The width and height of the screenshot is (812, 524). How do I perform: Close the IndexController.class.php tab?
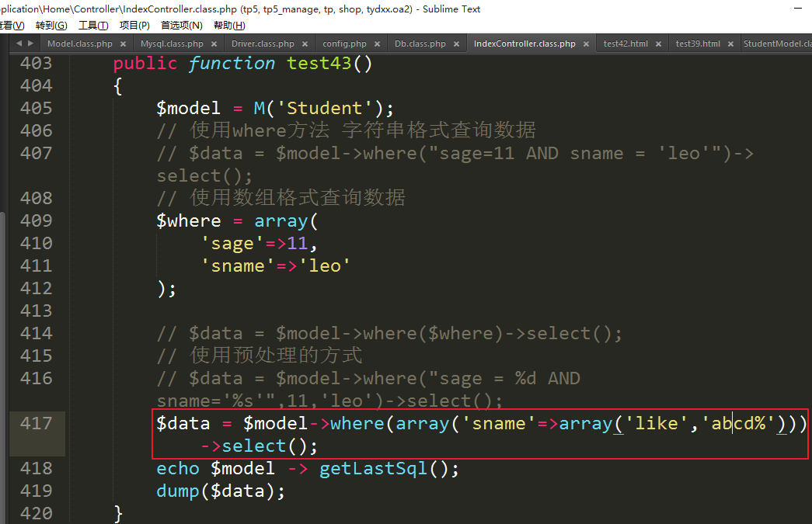point(587,44)
